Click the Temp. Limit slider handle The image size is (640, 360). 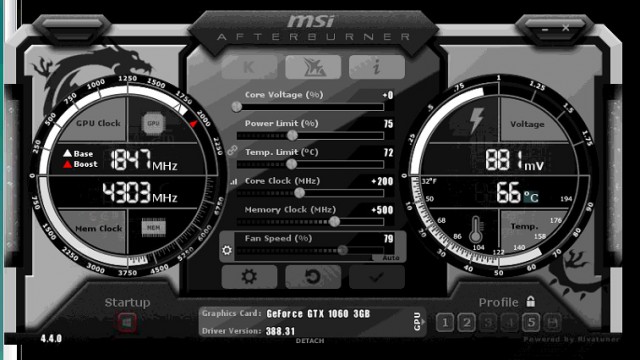coord(291,164)
